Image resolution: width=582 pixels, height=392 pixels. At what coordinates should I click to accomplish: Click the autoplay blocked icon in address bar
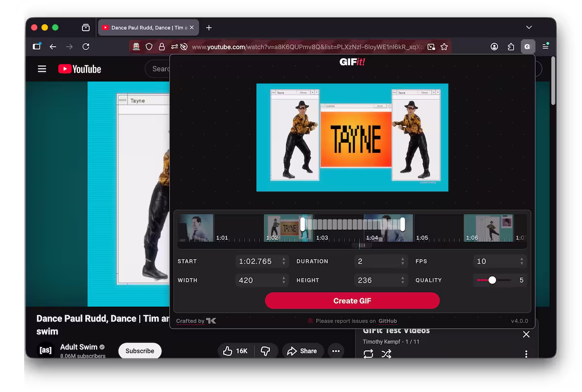[x=184, y=47]
